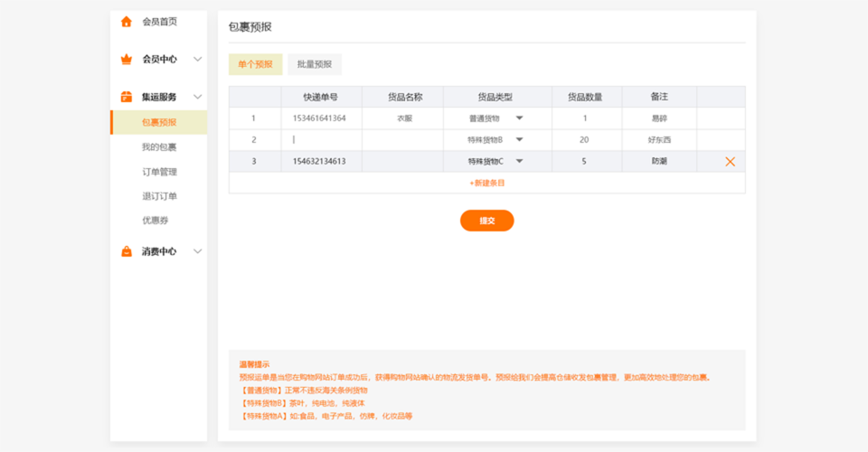Click the bag icon beside 消费中心
This screenshot has width=868, height=452.
[x=127, y=251]
